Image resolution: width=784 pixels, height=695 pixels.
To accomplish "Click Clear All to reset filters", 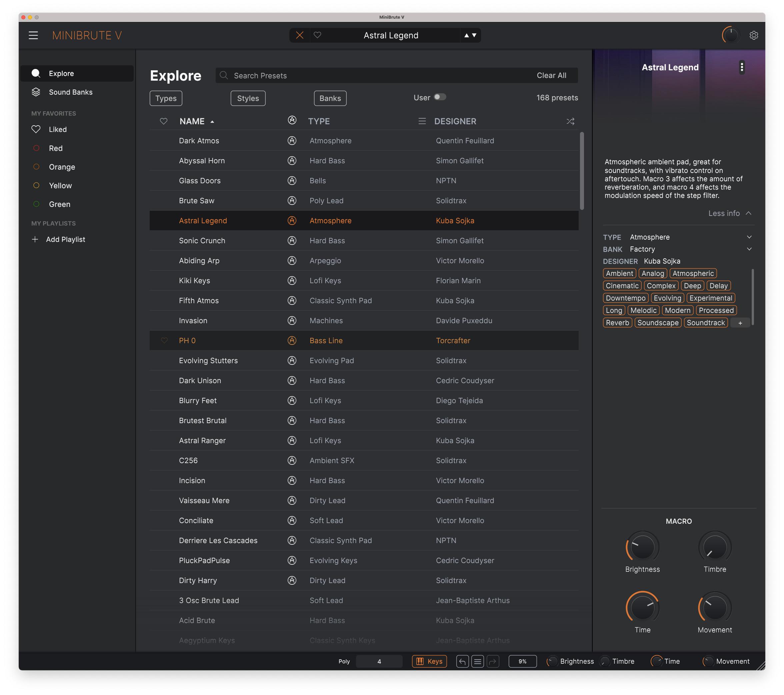I will [552, 75].
